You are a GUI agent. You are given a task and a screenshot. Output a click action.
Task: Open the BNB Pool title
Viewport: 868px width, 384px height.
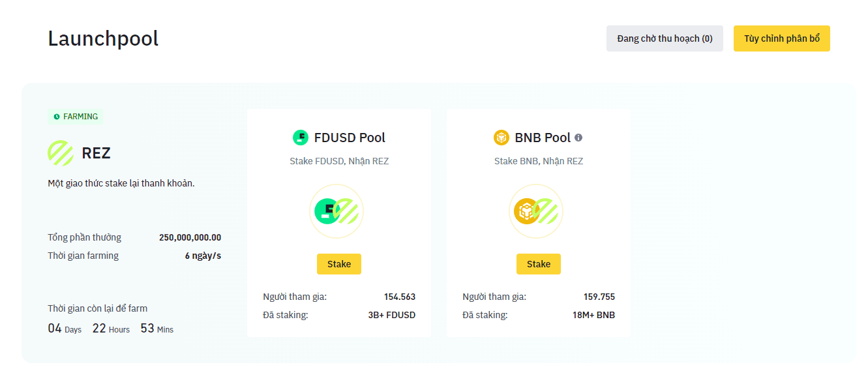click(543, 138)
